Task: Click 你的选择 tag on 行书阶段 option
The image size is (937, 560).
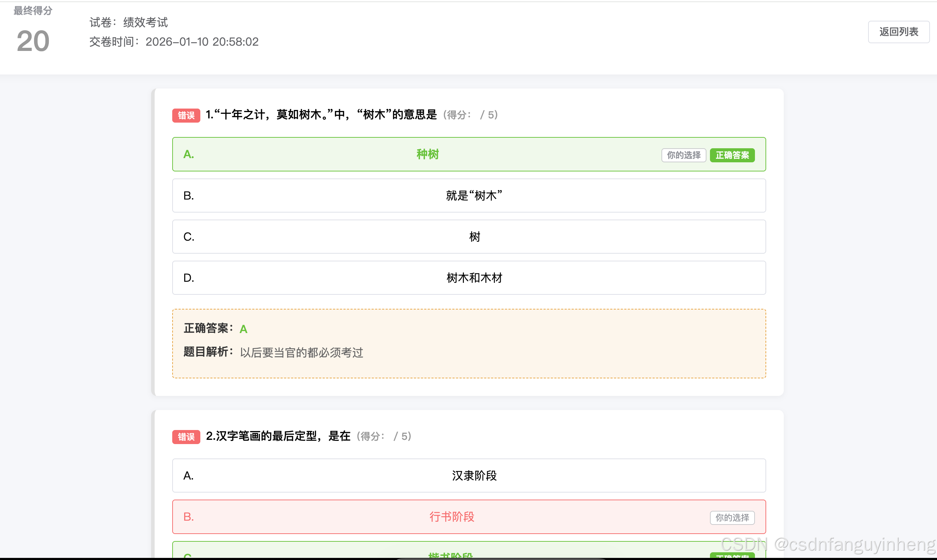Action: (732, 517)
